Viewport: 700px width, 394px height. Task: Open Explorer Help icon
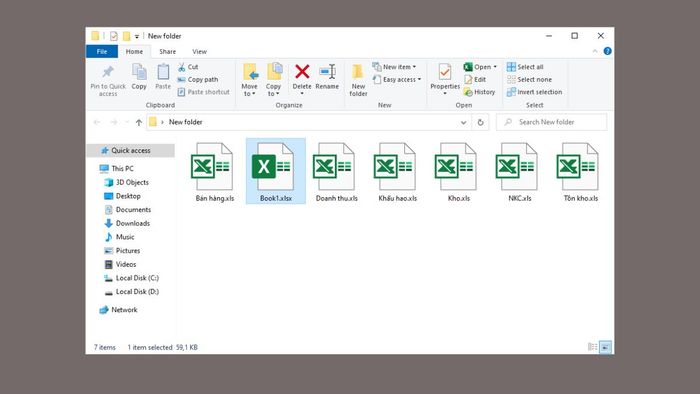coord(607,51)
